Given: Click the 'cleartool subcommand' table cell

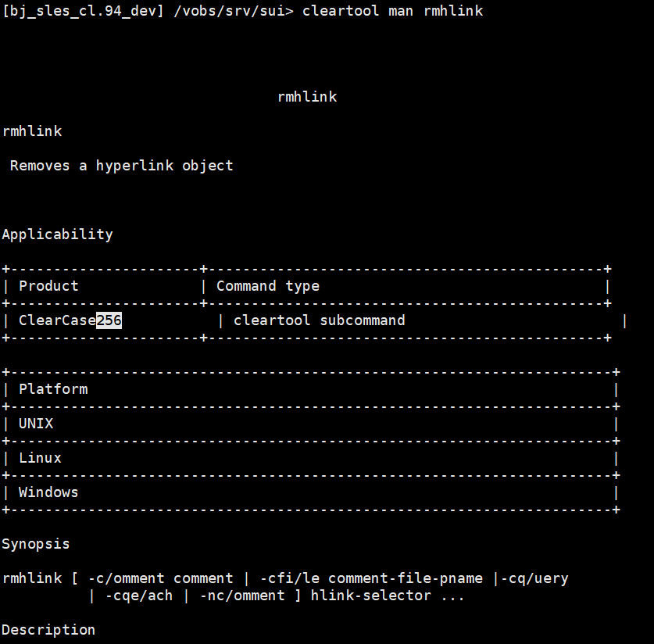Looking at the screenshot, I should coord(319,320).
